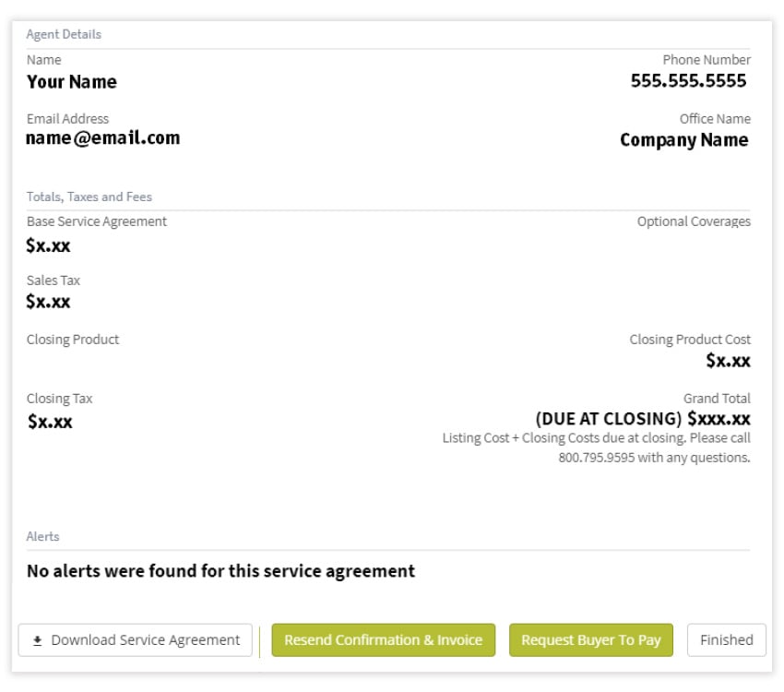Click the email address name@email.com

pyautogui.click(x=103, y=138)
